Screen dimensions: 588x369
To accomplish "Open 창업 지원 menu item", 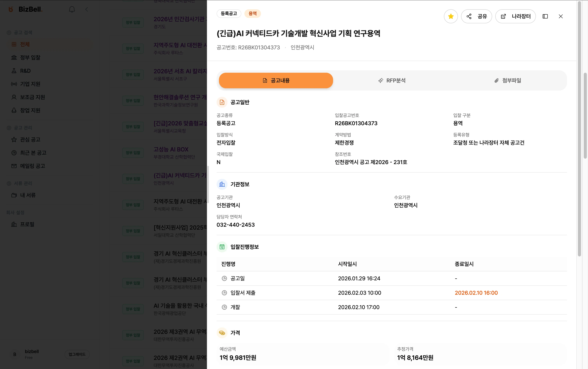I will [x=30, y=110].
